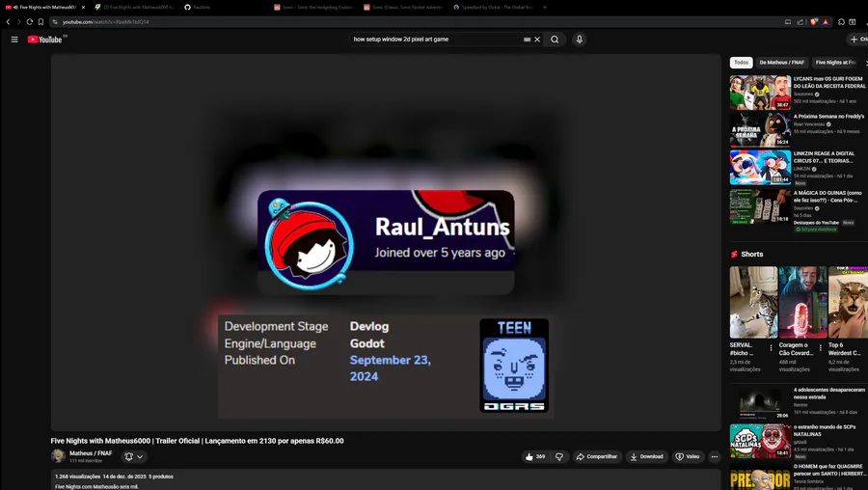Switch to second Five Nights with Matheus6000 tab
Screen dimensions: 868x490
click(x=134, y=7)
